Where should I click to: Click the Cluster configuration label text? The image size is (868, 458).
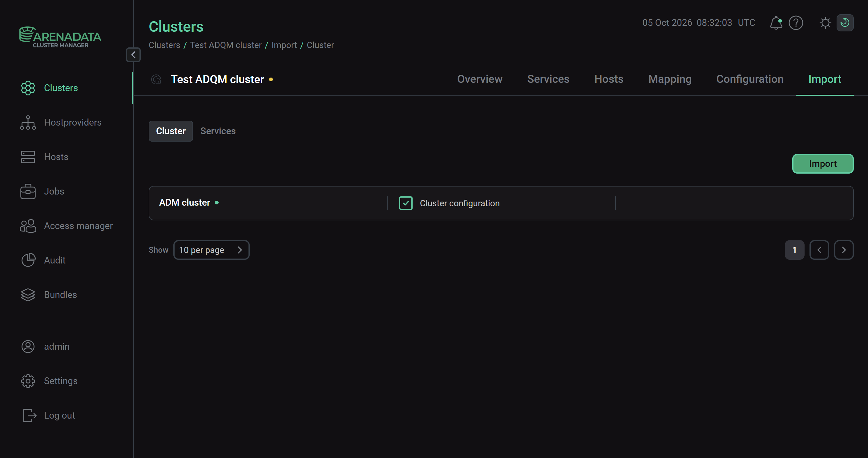pos(460,203)
